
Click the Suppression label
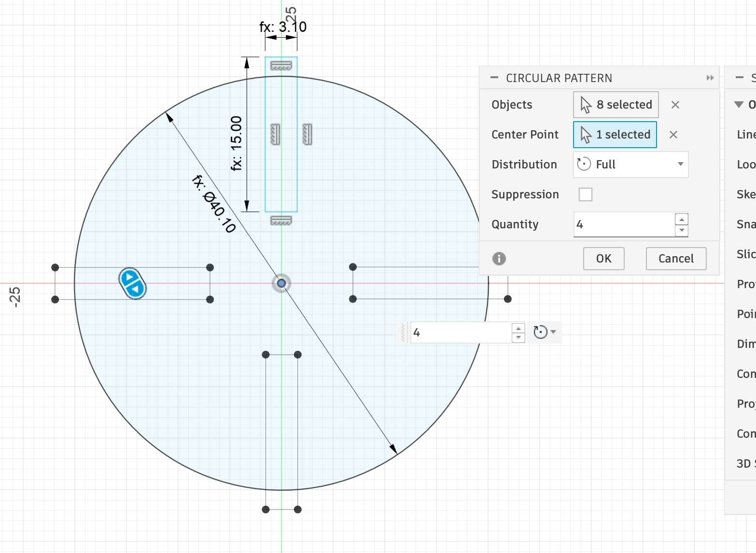click(x=525, y=194)
